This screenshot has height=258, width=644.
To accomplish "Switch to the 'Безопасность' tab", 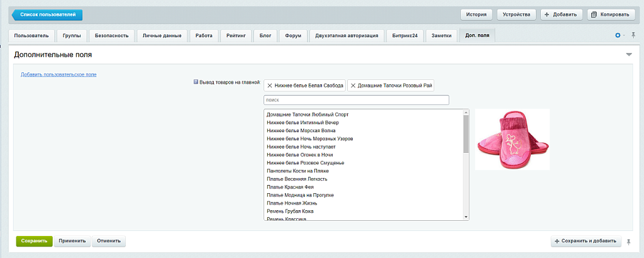I will coord(111,36).
